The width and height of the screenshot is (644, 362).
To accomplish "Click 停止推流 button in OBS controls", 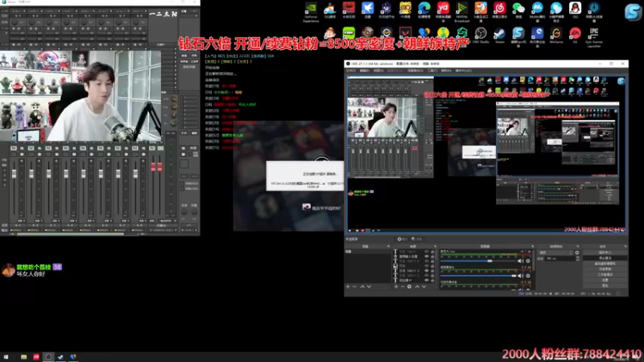I will pyautogui.click(x=605, y=258).
